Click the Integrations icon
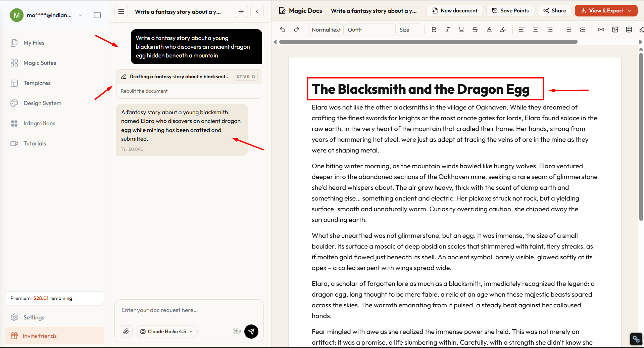 coord(14,123)
